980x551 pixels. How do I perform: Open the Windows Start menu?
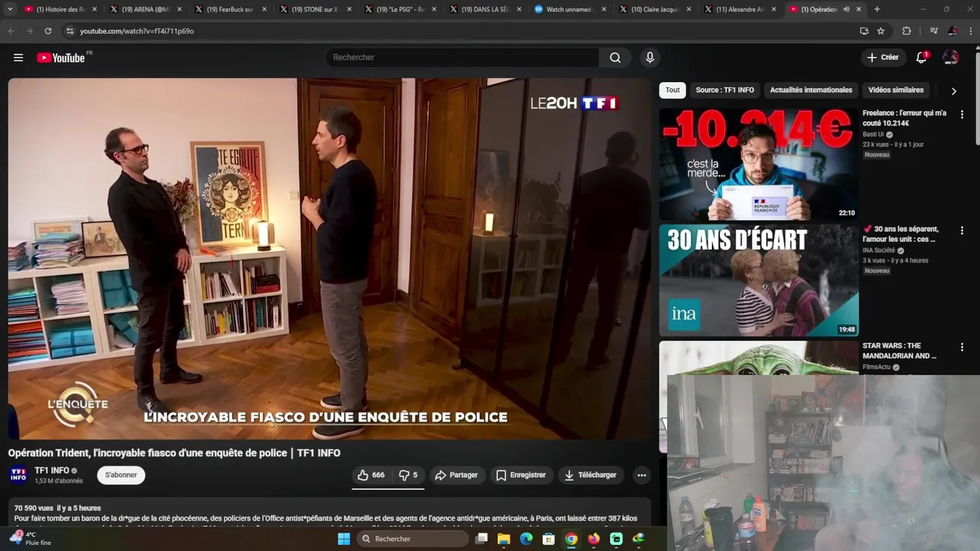[344, 539]
